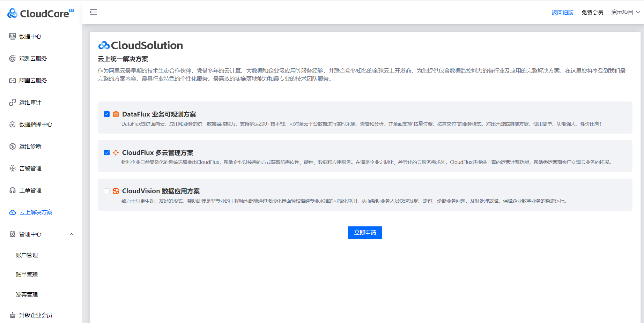Click the DataFlux description paragraph

pos(361,124)
